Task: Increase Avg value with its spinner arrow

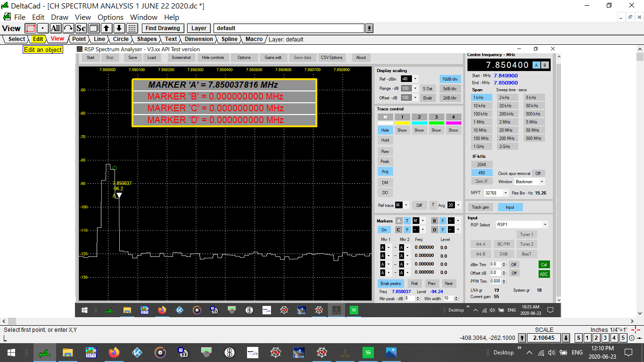Action: (x=458, y=206)
